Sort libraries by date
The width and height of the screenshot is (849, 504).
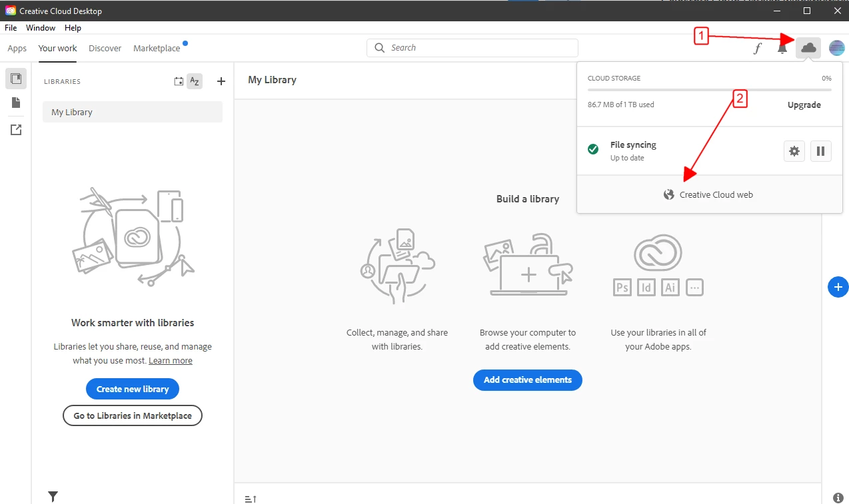pos(179,81)
